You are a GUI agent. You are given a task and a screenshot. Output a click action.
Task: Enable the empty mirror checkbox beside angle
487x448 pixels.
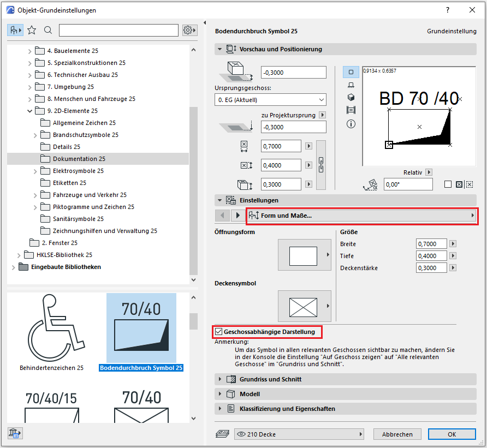click(x=448, y=184)
